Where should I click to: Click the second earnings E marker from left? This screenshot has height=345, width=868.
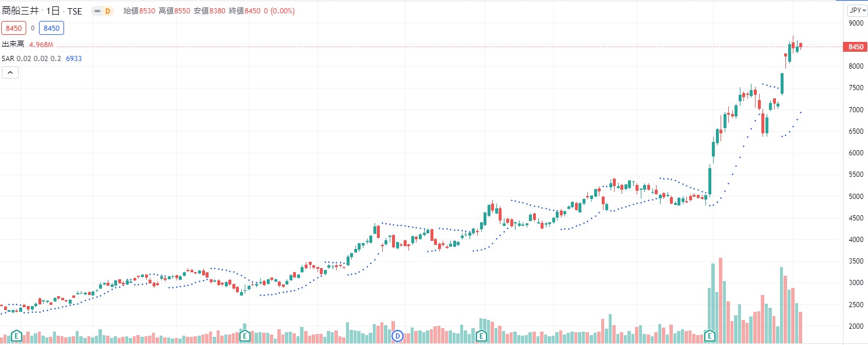click(x=245, y=336)
